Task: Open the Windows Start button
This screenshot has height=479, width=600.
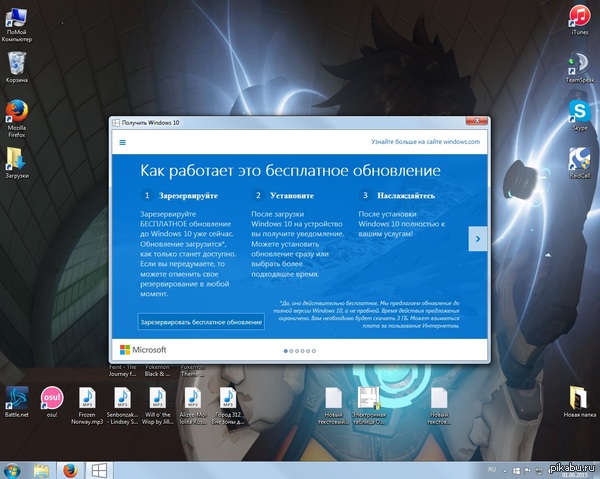Action: click(x=11, y=471)
